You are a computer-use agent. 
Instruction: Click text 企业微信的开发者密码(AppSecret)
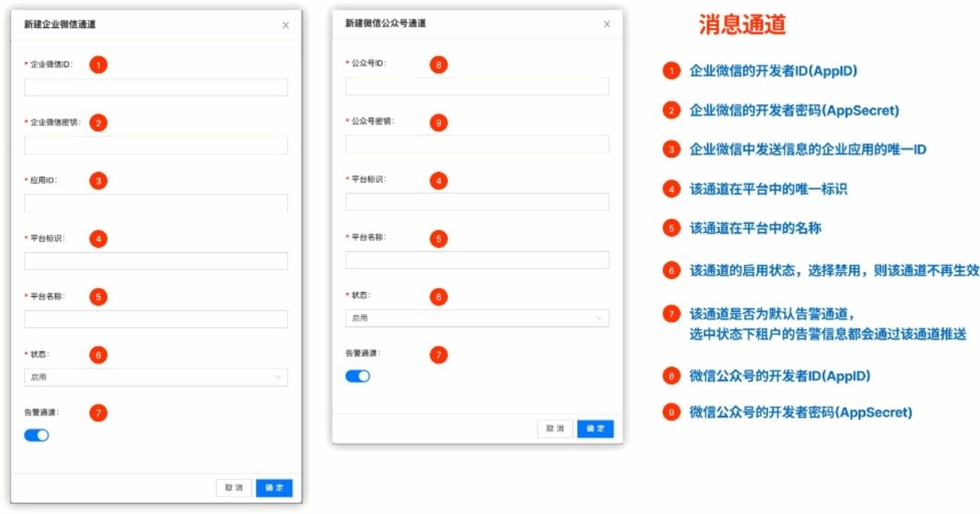(x=795, y=111)
